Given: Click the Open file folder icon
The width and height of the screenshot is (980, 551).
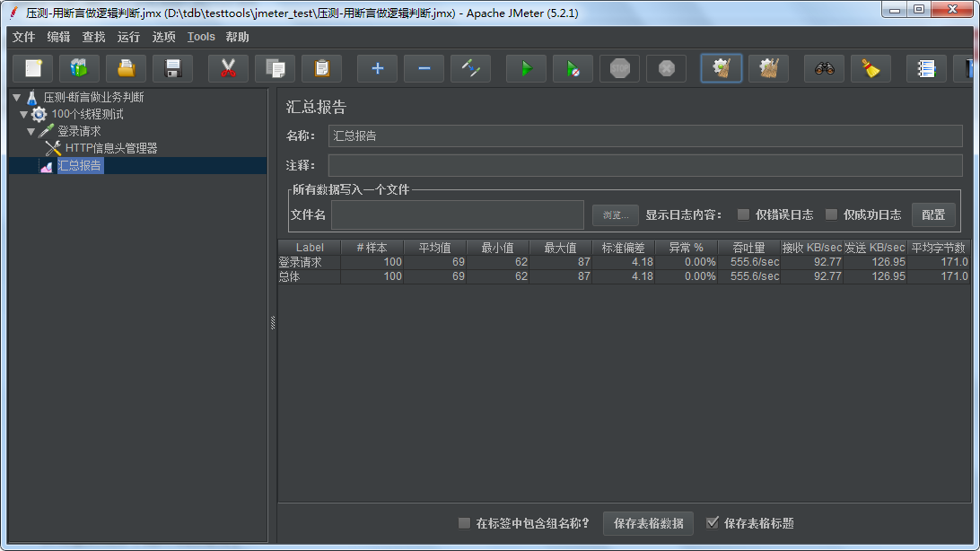Looking at the screenshot, I should coord(127,68).
